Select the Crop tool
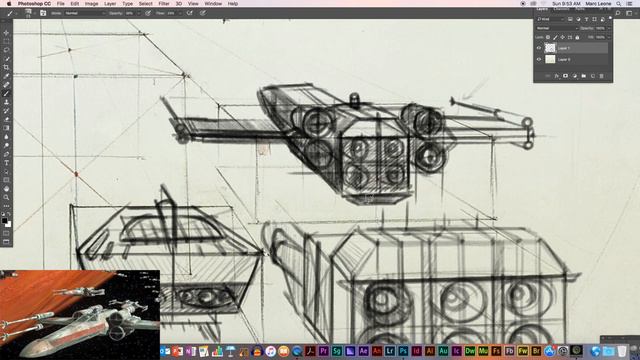Screen dimensions: 640x360 click(x=6, y=67)
